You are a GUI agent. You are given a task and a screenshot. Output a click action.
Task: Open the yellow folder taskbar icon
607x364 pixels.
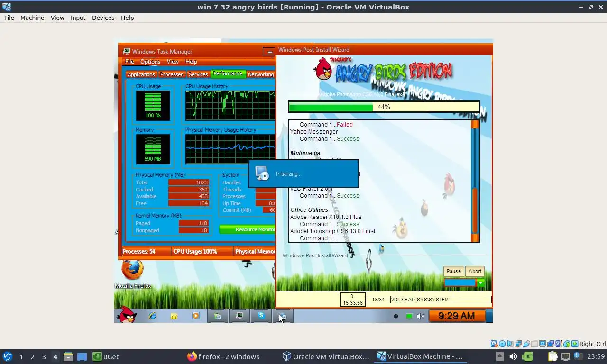[174, 316]
